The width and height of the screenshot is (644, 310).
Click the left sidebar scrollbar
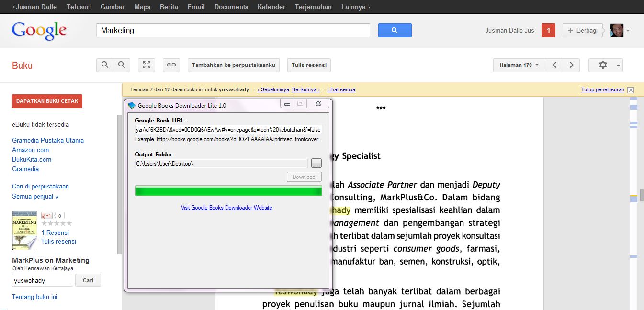tap(119, 184)
